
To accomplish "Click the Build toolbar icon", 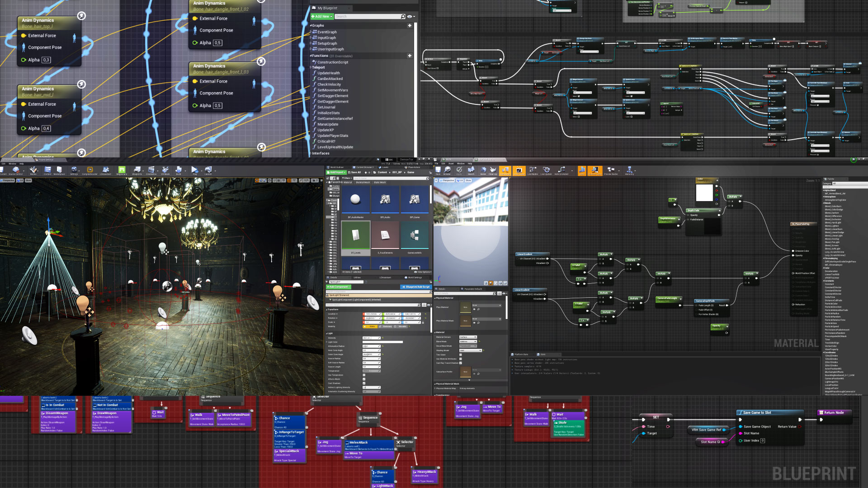I will [179, 170].
